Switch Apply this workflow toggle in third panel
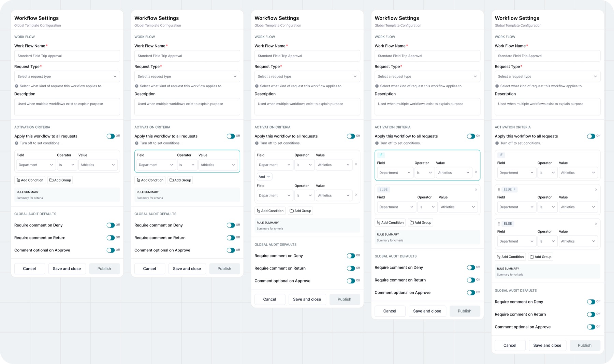 (x=351, y=136)
